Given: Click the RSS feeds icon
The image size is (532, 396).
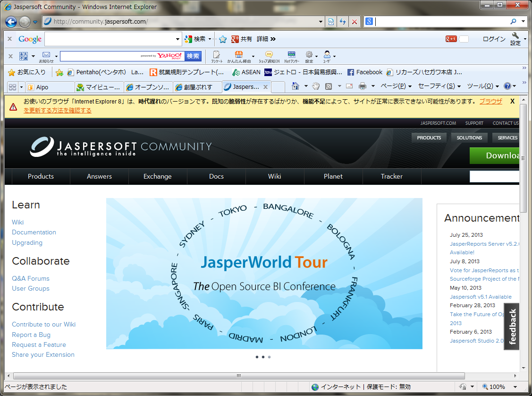Looking at the screenshot, I should (329, 86).
